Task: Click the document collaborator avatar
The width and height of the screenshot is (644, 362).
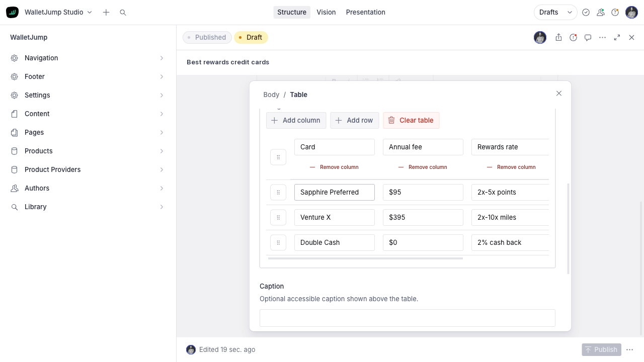Action: pyautogui.click(x=540, y=37)
